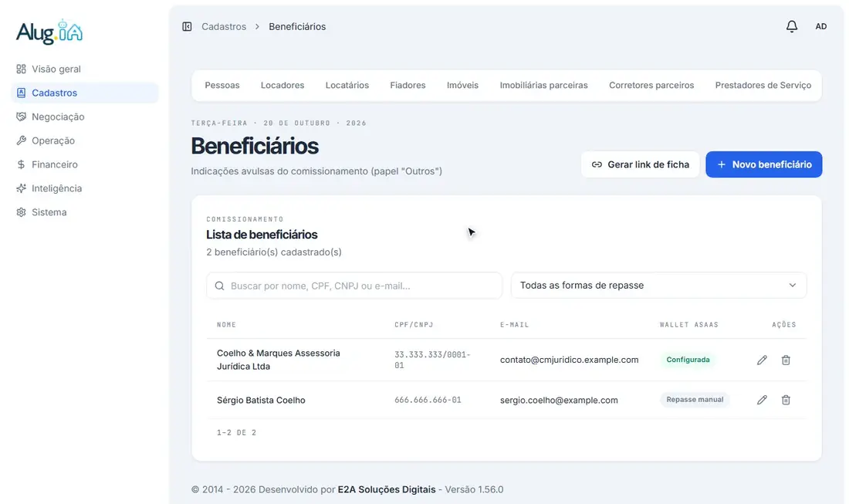Screen dimensions: 849x504
Task: Click contato@cmjuridico.example.com email
Action: point(569,360)
